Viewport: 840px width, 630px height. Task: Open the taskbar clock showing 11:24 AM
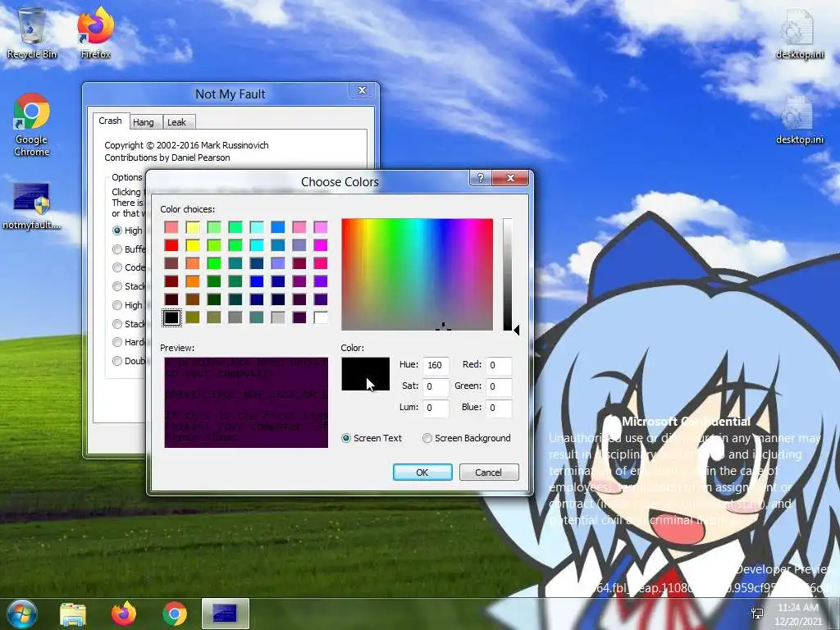(797, 614)
